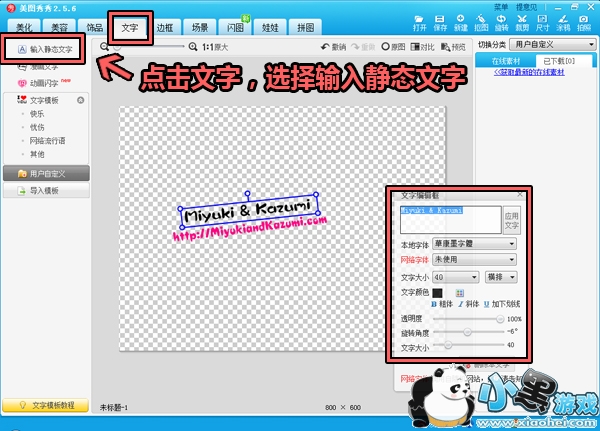This screenshot has width=600, height=431.
Task: Switch to the 场景 tab
Action: (x=200, y=28)
